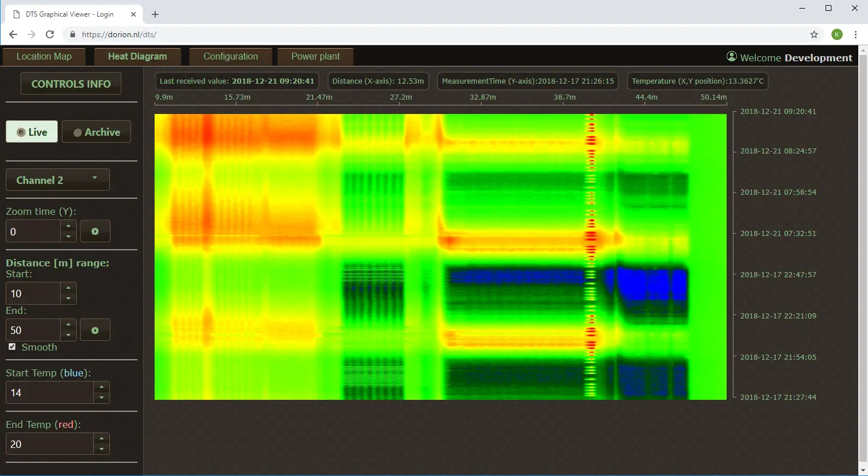Apply the Zoom time value button

click(x=95, y=231)
